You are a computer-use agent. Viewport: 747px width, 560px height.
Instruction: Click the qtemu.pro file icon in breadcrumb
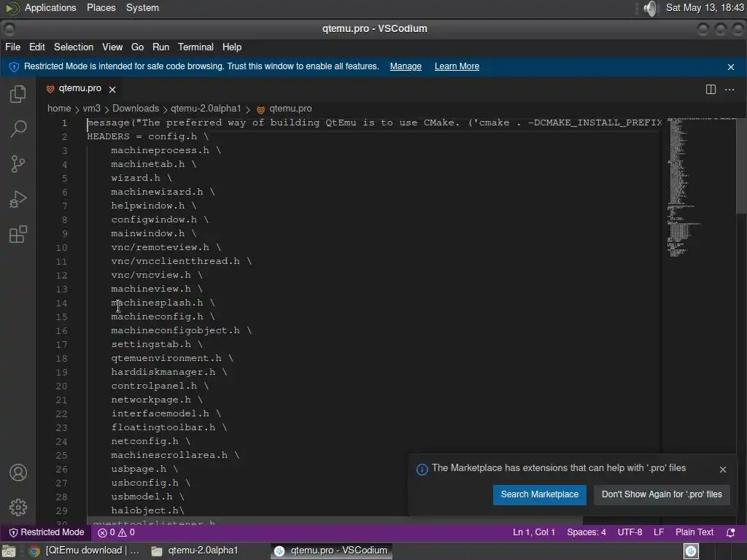tap(260, 109)
